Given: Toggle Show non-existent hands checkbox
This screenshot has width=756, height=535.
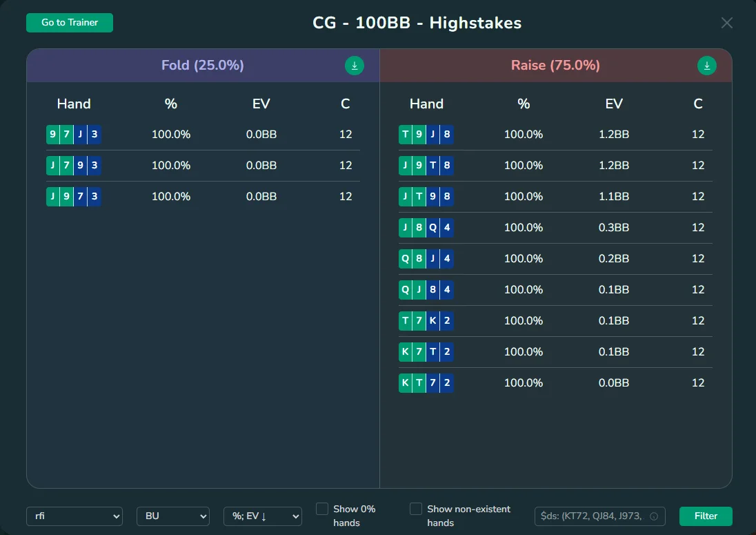Looking at the screenshot, I should pos(416,509).
